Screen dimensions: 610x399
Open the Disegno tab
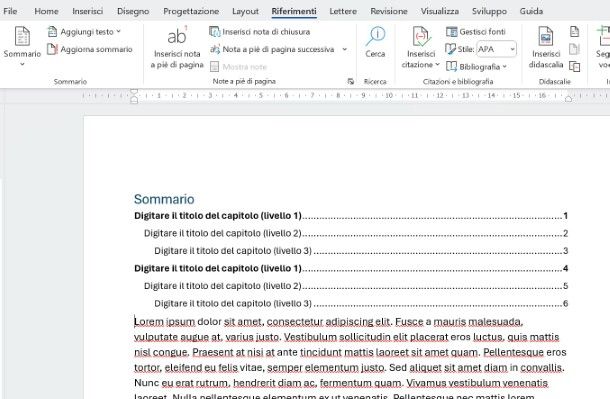[x=133, y=11]
